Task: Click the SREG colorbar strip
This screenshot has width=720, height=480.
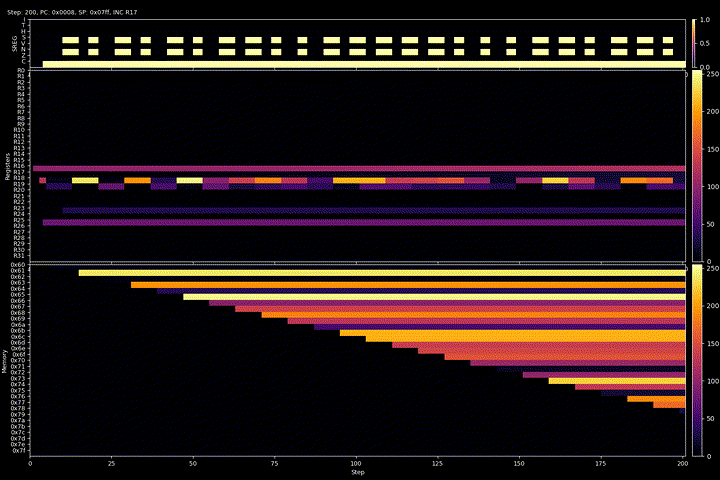Action: click(694, 43)
